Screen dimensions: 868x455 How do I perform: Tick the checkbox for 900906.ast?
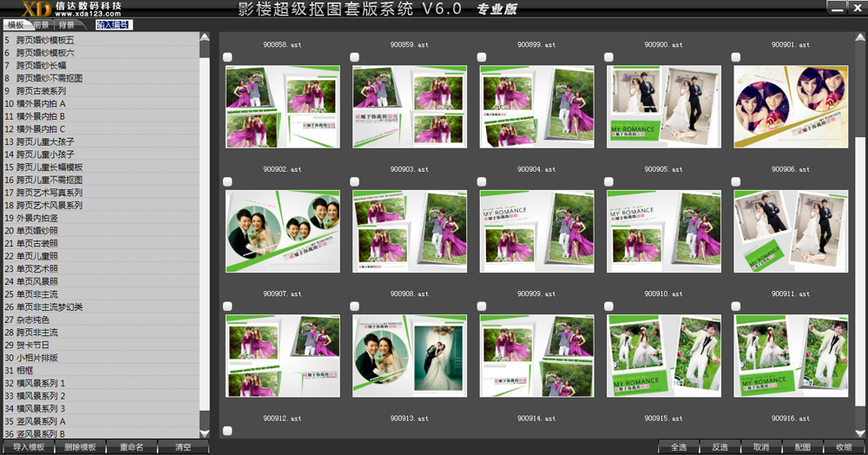(736, 181)
